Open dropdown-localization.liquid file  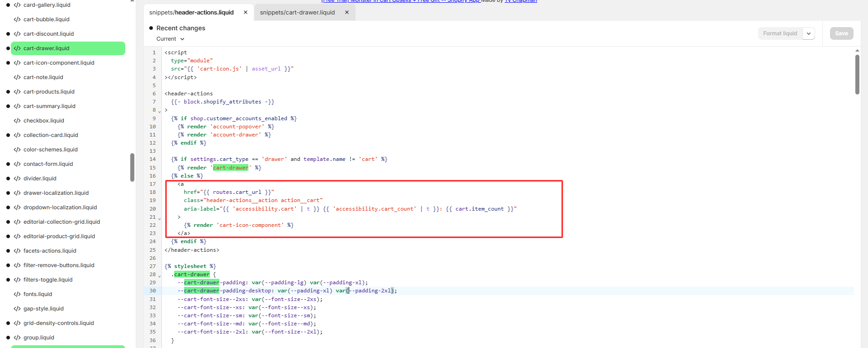click(x=60, y=207)
